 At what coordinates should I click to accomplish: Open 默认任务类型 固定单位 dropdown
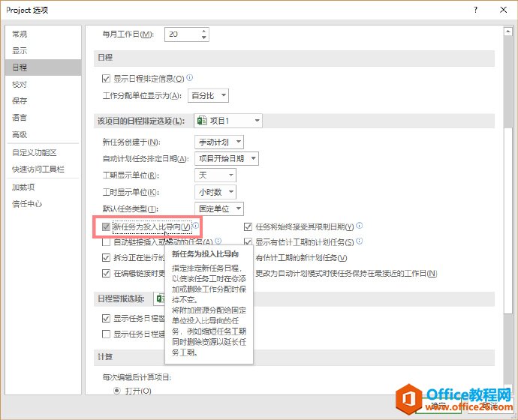pyautogui.click(x=219, y=208)
